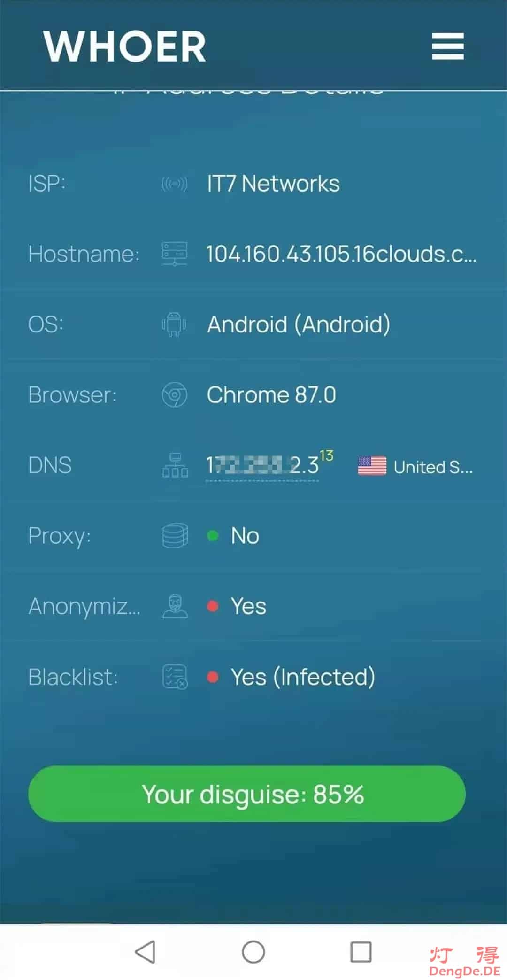
Task: Tap the IT7 Networks ISP value
Action: tap(273, 184)
